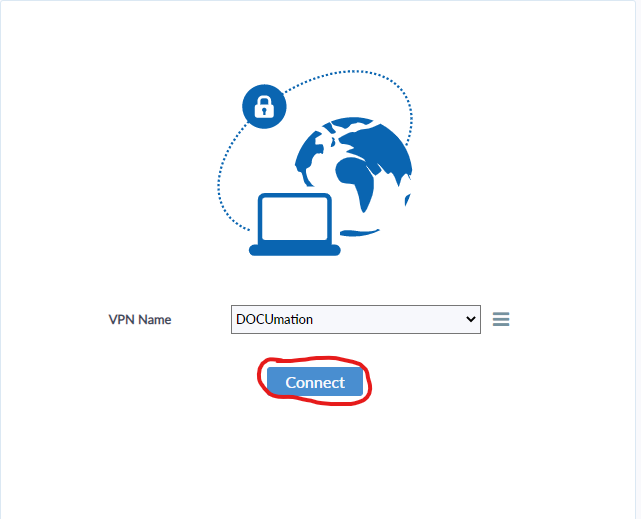Image resolution: width=641 pixels, height=519 pixels.
Task: Click the white lock shape inside the badge
Action: [264, 107]
